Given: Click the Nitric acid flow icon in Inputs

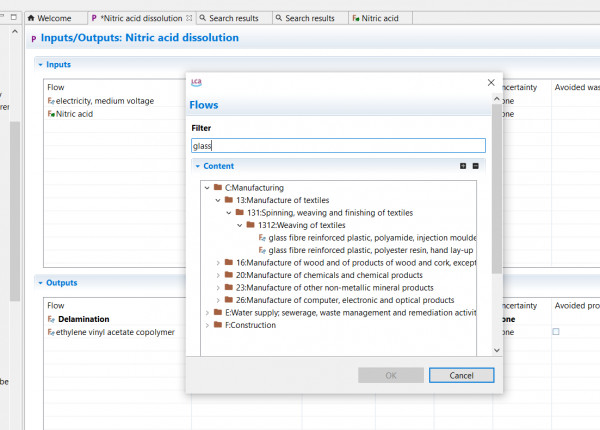Looking at the screenshot, I should tap(50, 114).
